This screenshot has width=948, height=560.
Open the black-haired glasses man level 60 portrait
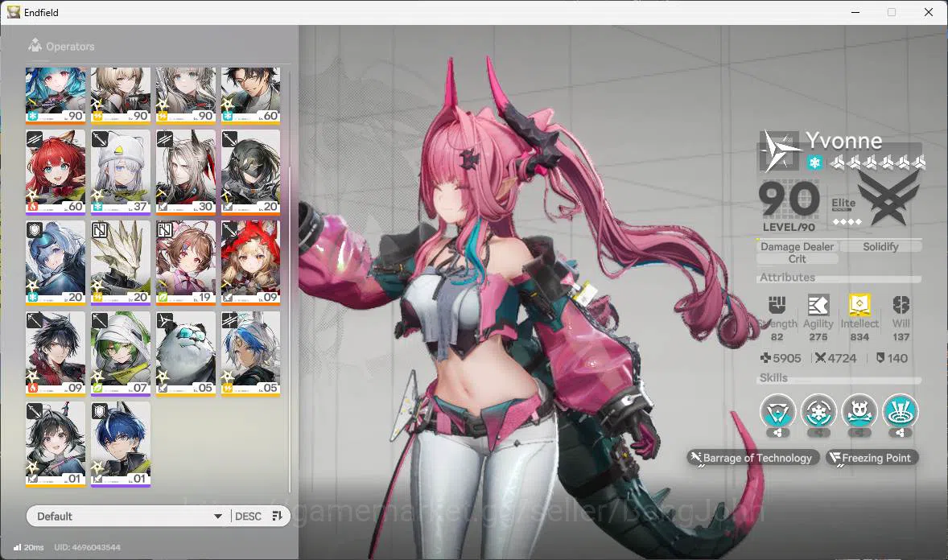251,95
